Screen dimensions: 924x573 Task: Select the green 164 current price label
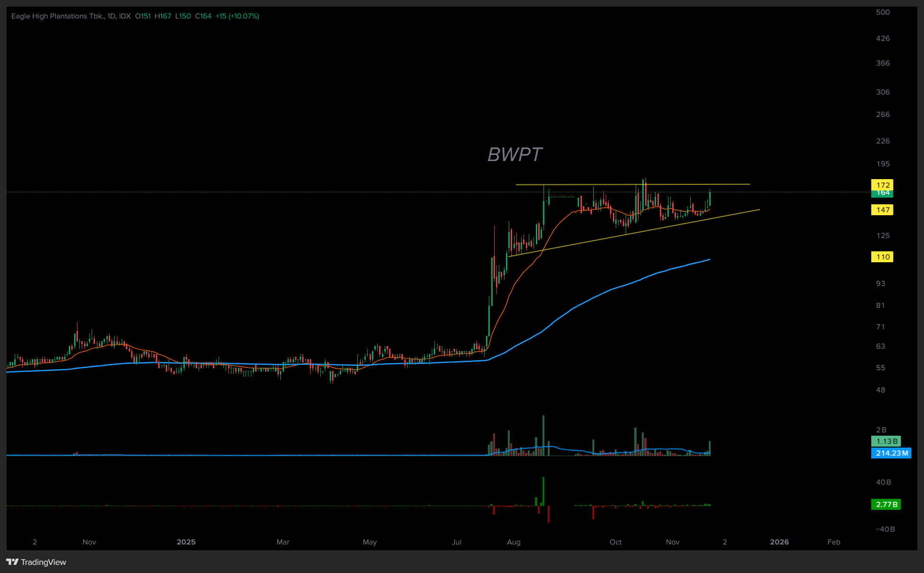[x=882, y=194]
